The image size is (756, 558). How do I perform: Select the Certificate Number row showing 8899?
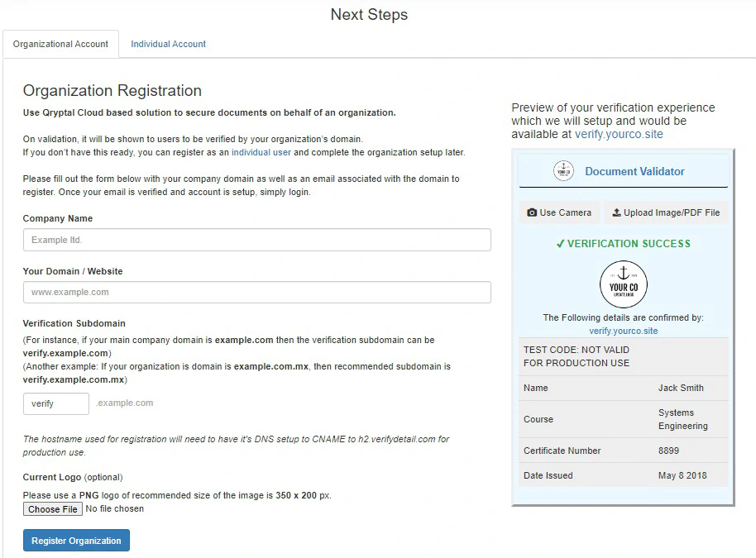click(623, 451)
